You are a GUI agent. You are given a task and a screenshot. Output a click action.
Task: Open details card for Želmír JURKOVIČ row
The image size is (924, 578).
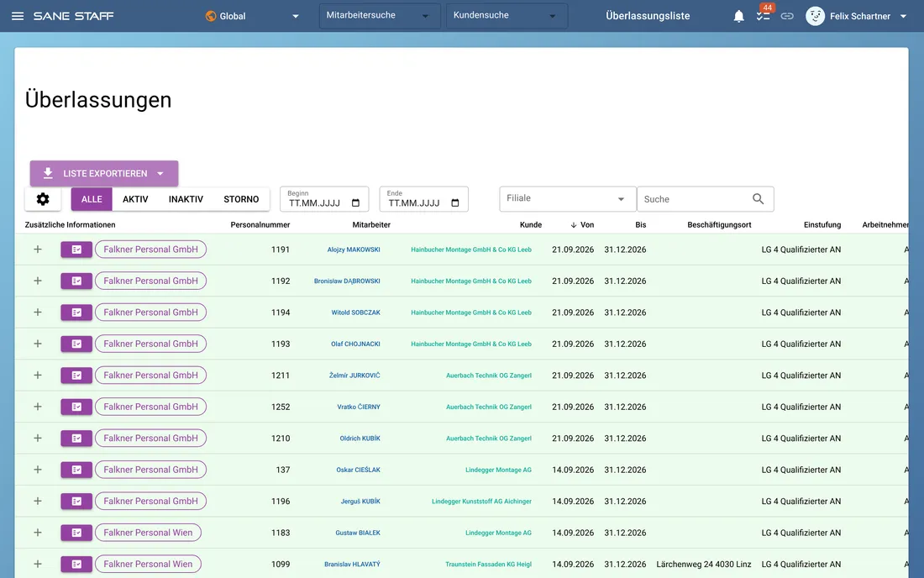(76, 376)
